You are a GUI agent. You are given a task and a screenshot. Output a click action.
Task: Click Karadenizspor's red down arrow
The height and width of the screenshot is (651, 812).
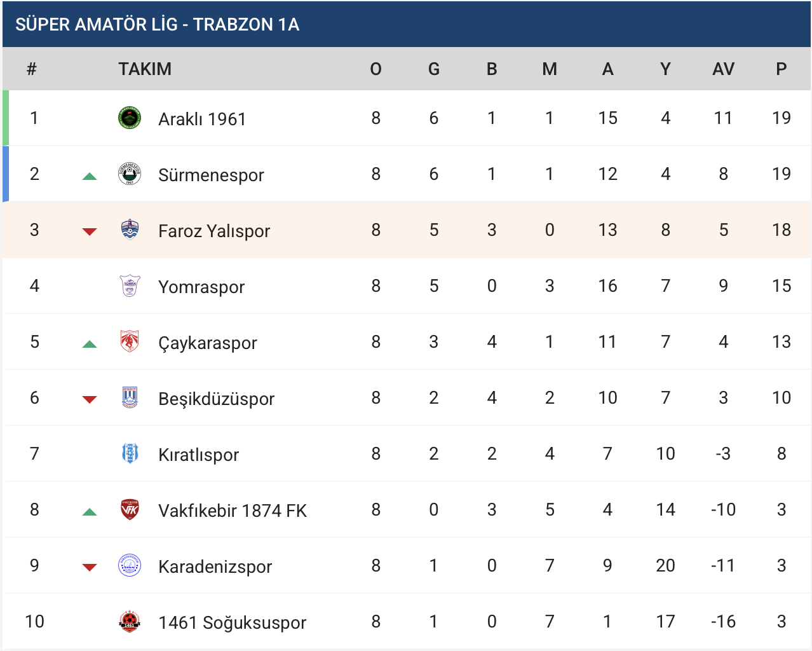point(90,568)
